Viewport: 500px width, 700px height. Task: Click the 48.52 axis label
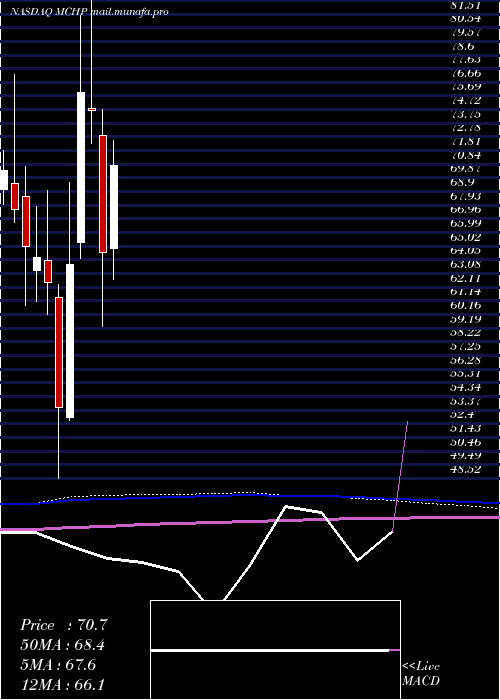point(465,469)
